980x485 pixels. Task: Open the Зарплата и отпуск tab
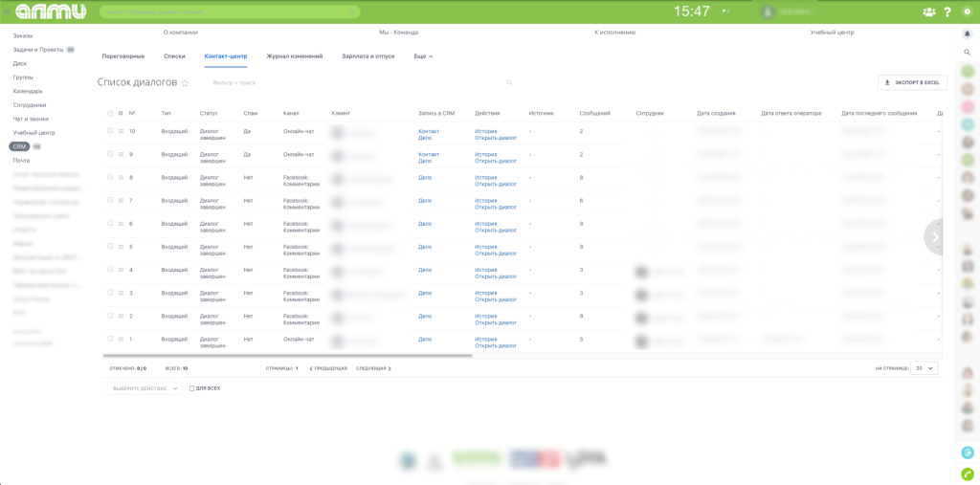tap(368, 56)
